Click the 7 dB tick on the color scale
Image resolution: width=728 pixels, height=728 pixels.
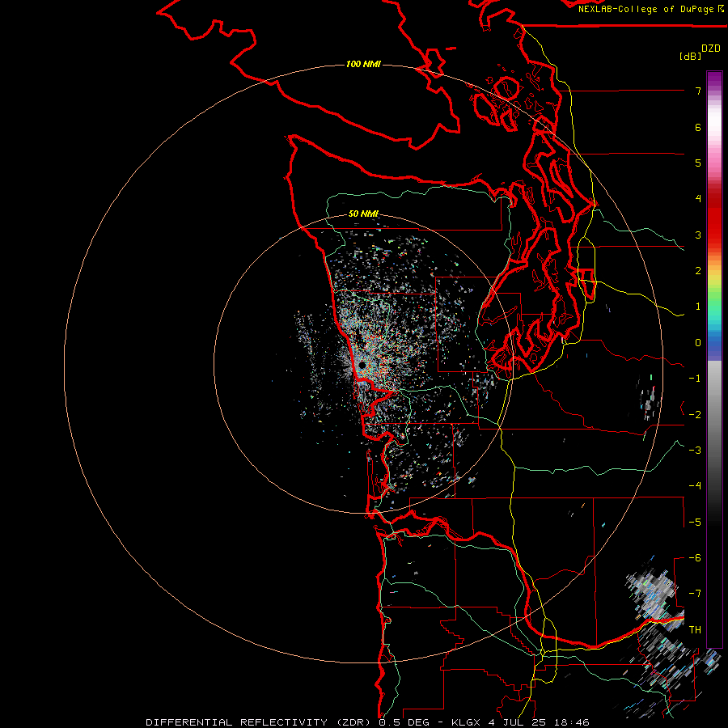point(698,91)
